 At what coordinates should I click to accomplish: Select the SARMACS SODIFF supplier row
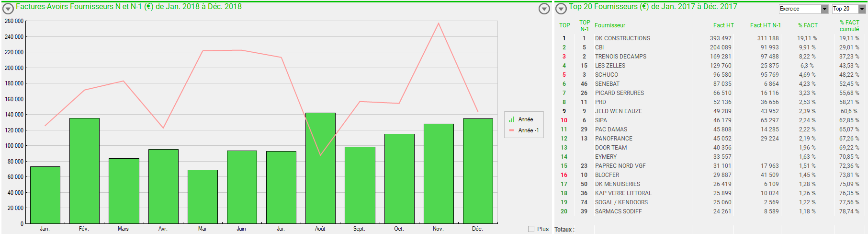pos(710,211)
